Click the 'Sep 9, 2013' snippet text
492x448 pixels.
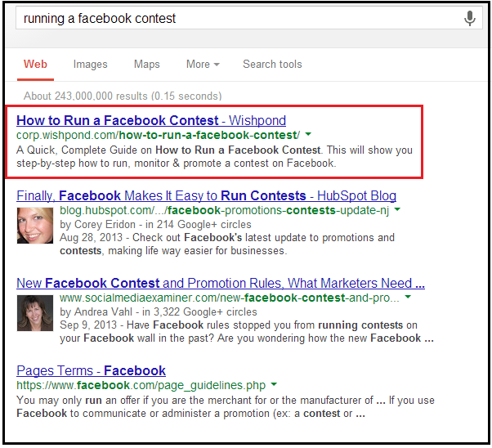[x=247, y=332]
